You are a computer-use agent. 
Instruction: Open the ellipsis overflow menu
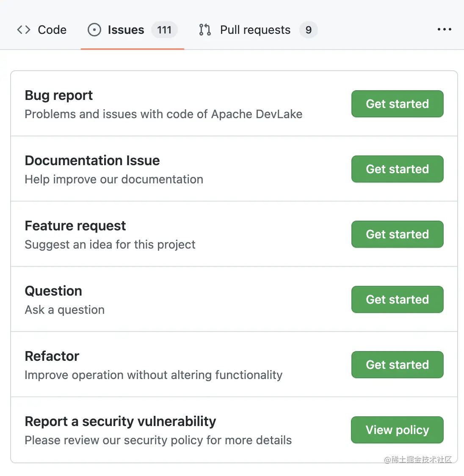coord(445,29)
